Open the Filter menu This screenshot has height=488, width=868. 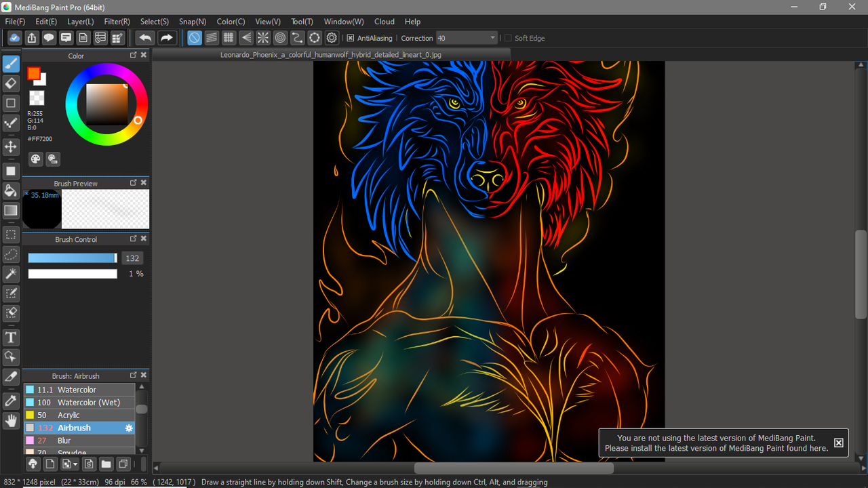point(117,22)
